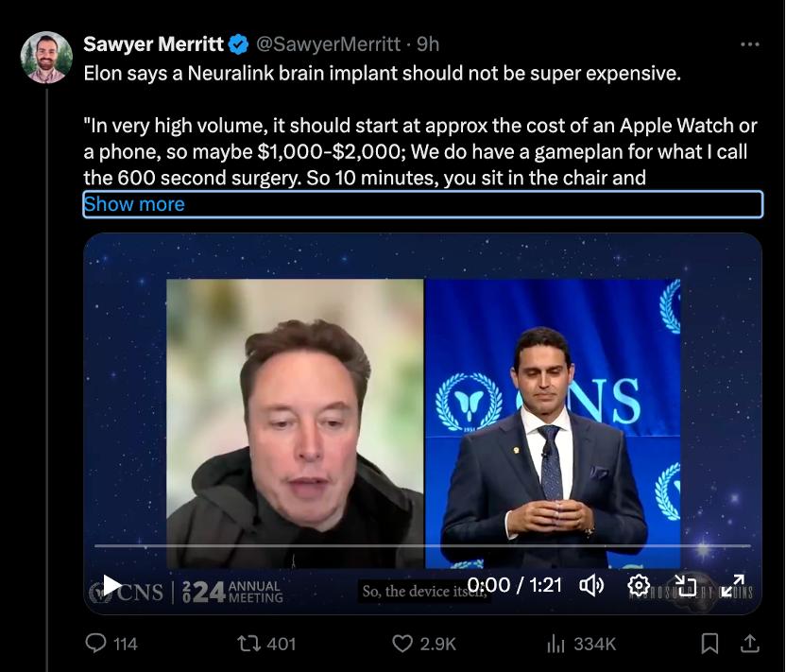Open video settings gear
The image size is (786, 672).
(x=639, y=586)
